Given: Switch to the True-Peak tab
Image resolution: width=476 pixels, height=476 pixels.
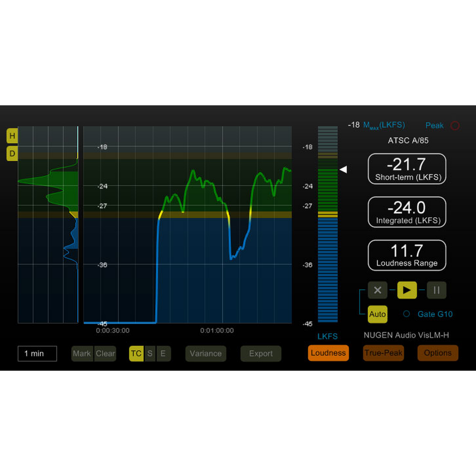Looking at the screenshot, I should point(383,353).
